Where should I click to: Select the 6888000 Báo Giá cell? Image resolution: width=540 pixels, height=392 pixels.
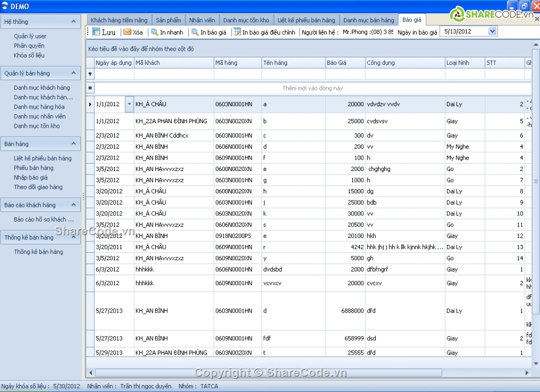click(x=345, y=311)
